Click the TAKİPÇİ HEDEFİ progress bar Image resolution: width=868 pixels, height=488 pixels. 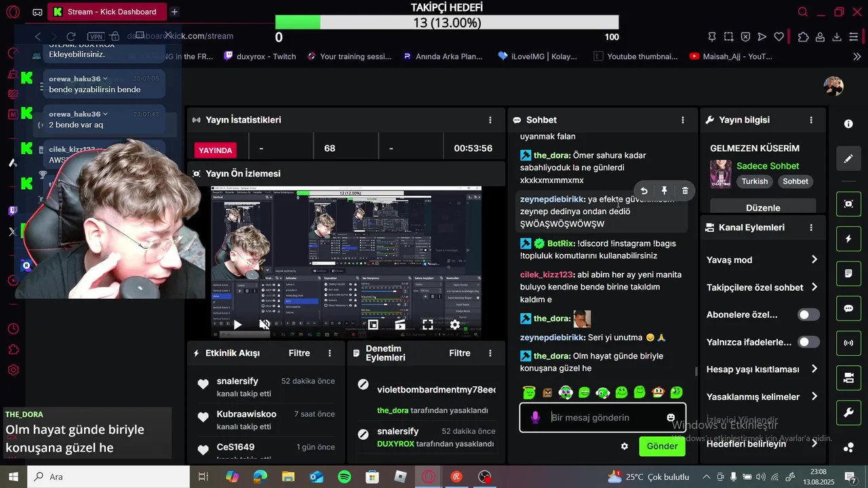coord(447,22)
